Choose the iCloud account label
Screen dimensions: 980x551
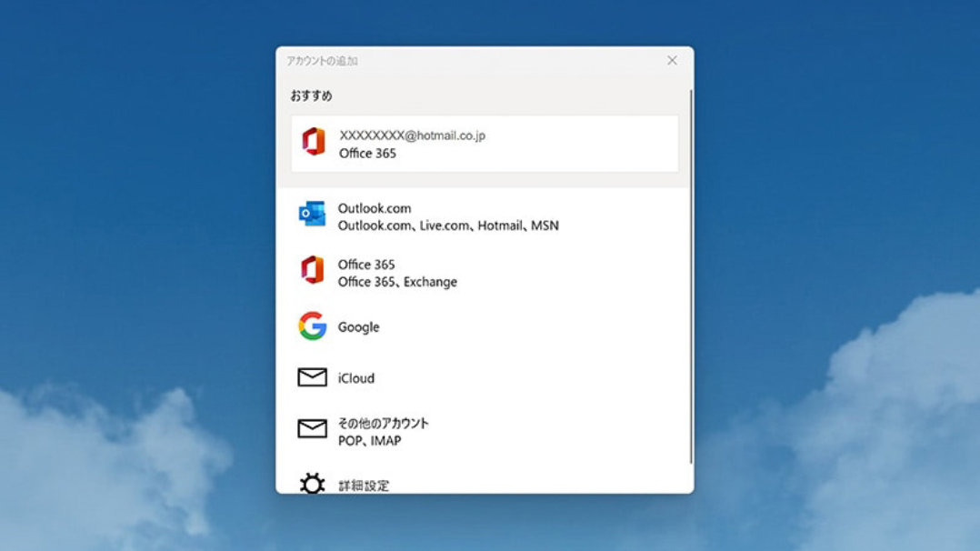click(356, 378)
